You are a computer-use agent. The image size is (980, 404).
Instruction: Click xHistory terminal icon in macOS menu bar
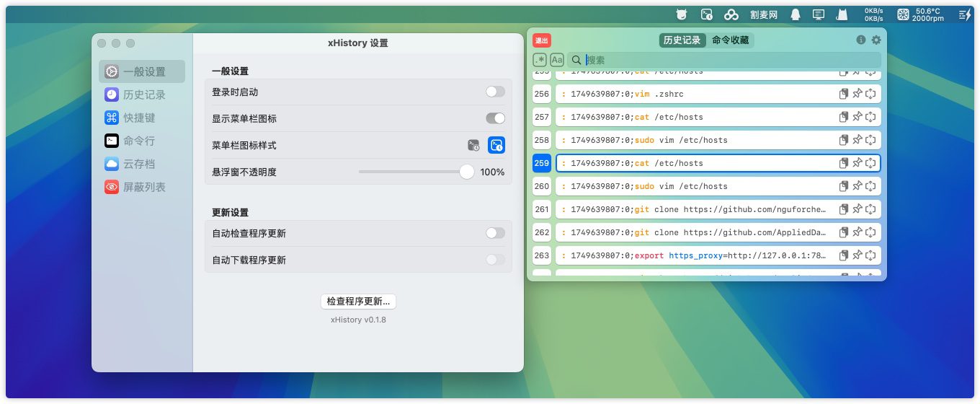(x=707, y=14)
